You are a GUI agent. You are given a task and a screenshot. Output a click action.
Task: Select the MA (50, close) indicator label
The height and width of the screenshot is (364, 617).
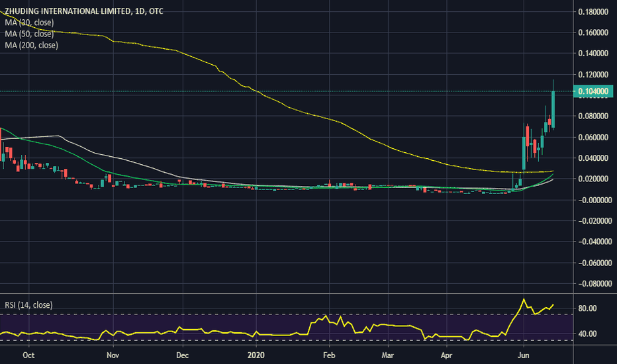(29, 34)
